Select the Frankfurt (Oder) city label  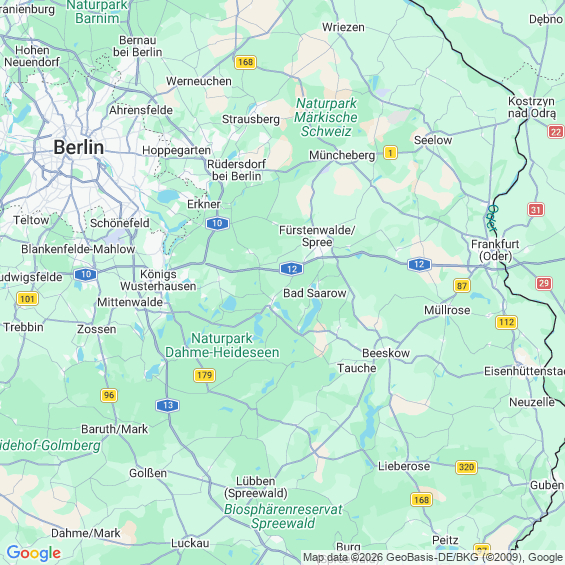coord(495,250)
